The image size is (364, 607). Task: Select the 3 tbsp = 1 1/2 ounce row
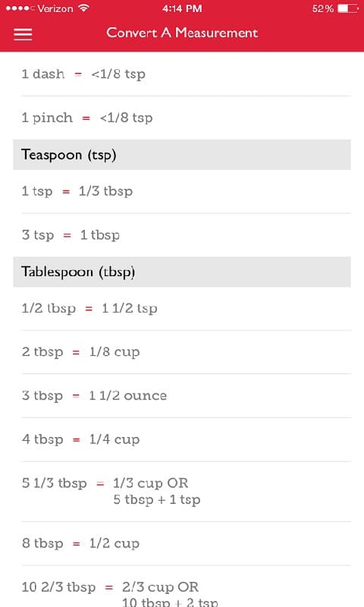(186, 395)
